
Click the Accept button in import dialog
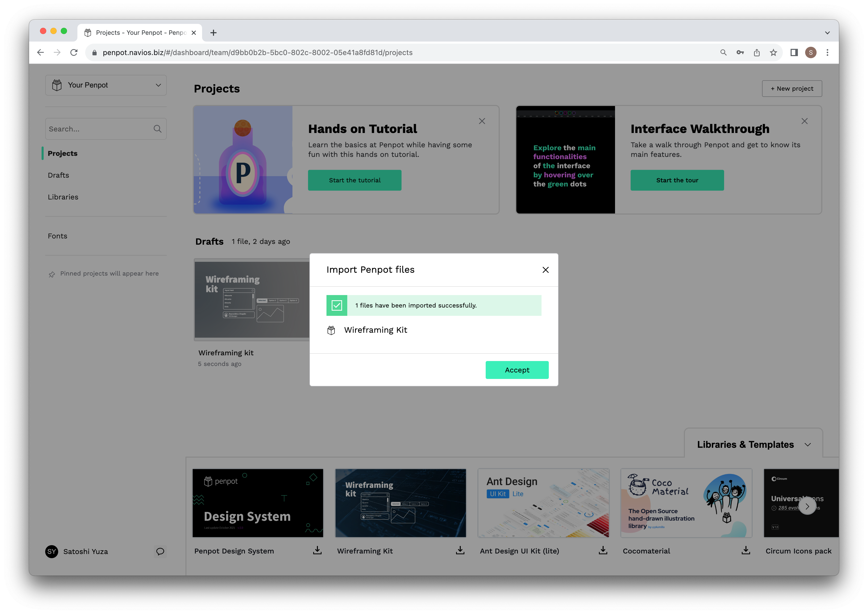click(517, 370)
